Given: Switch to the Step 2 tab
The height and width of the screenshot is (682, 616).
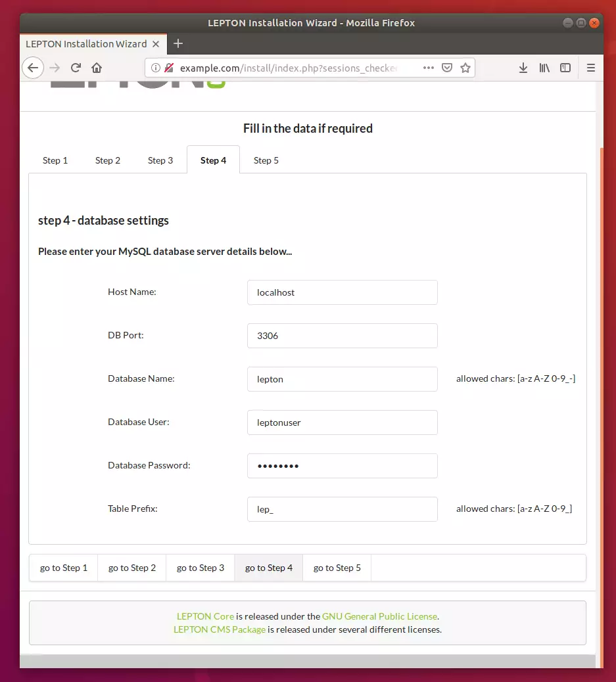Looking at the screenshot, I should tap(108, 160).
